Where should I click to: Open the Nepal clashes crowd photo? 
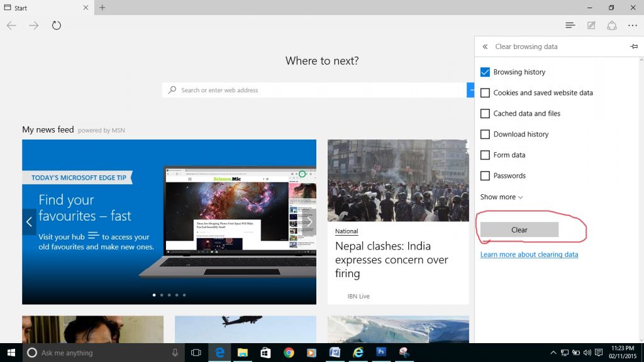point(398,180)
